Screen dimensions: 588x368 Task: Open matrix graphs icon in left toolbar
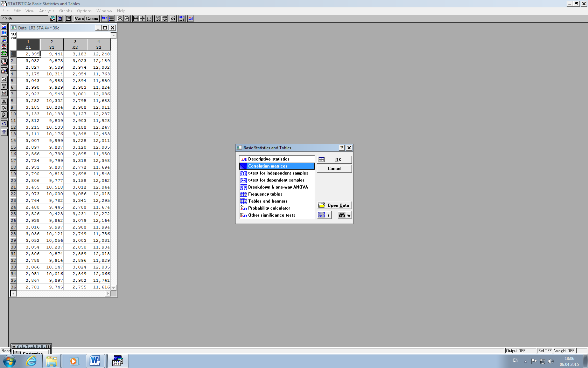coord(4,47)
